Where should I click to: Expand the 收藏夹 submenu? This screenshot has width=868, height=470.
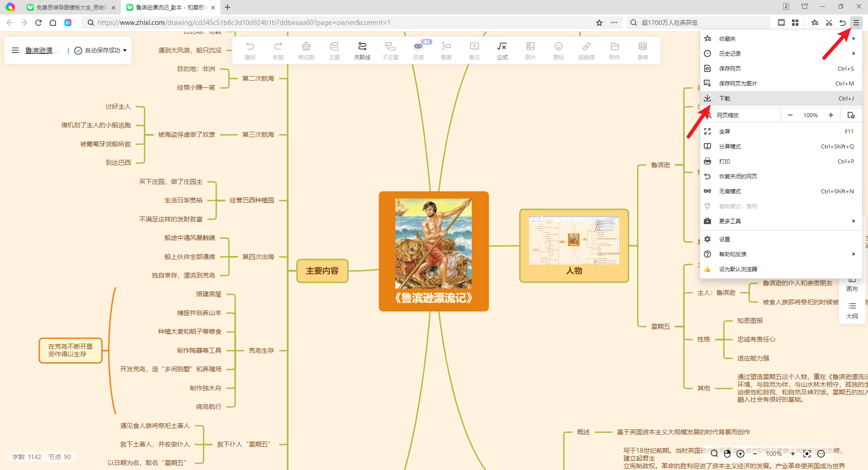point(854,38)
